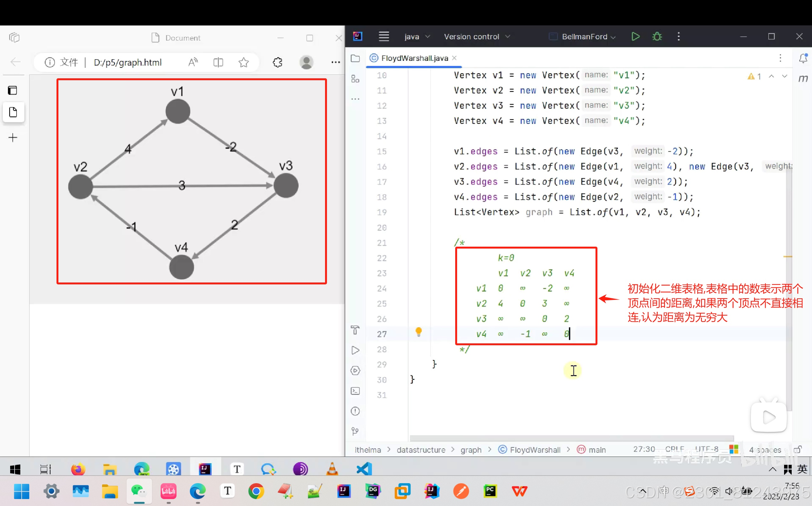Click the 4 spaces indent setting

click(765, 450)
